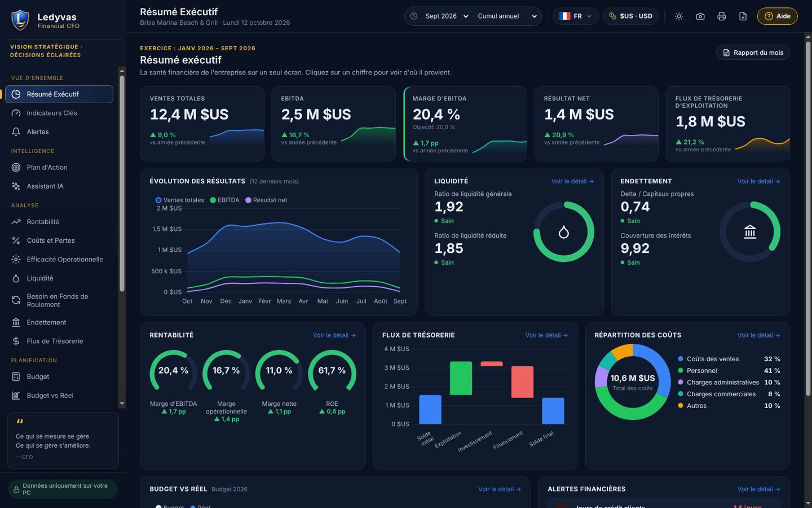The width and height of the screenshot is (812, 508).
Task: Open Voir le détail link for Endettement
Action: [x=758, y=181]
